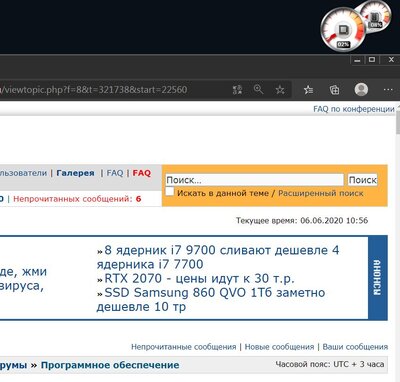Click the CPU meter gadget gauge
Screen dimensions: 400x382
click(x=343, y=30)
